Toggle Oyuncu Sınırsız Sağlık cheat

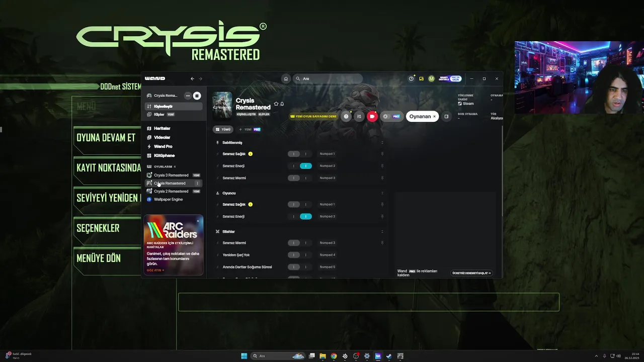click(x=300, y=205)
